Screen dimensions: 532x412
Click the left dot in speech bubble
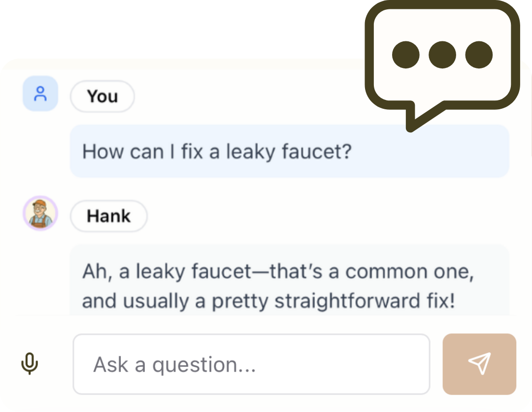[x=405, y=55]
